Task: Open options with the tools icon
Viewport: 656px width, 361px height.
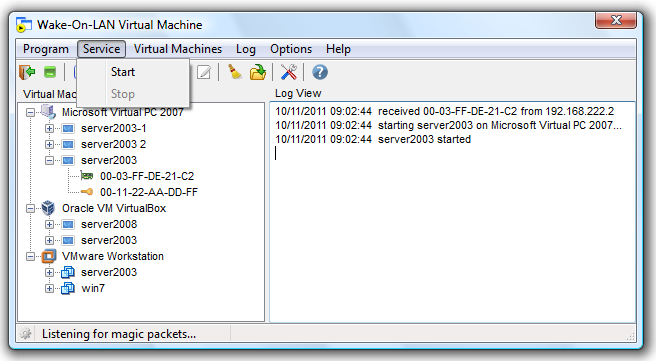Action: (x=289, y=72)
